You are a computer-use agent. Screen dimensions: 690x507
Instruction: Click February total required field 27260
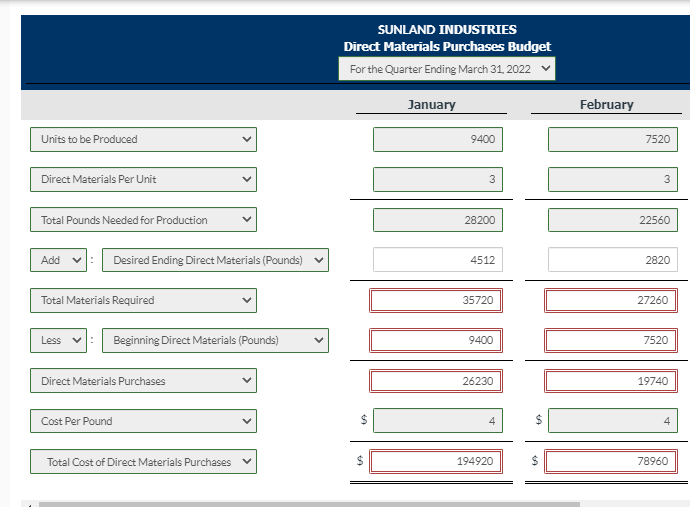point(611,301)
